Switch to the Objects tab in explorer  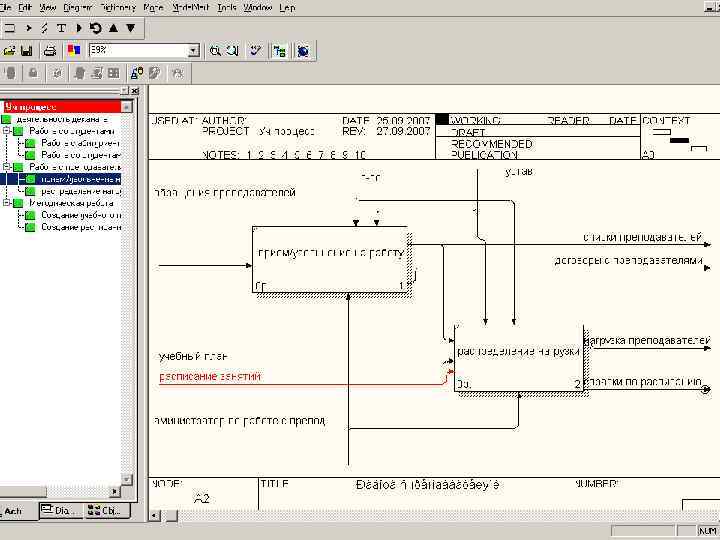click(x=104, y=511)
